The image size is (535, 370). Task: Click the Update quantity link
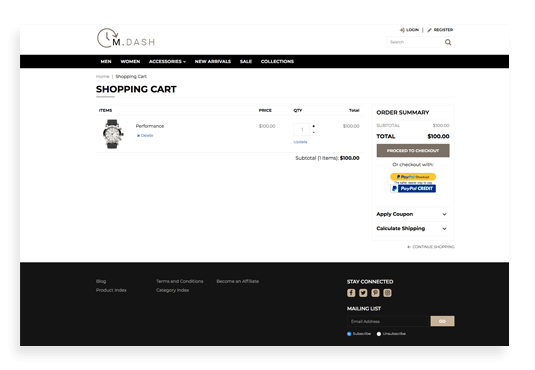pyautogui.click(x=300, y=142)
